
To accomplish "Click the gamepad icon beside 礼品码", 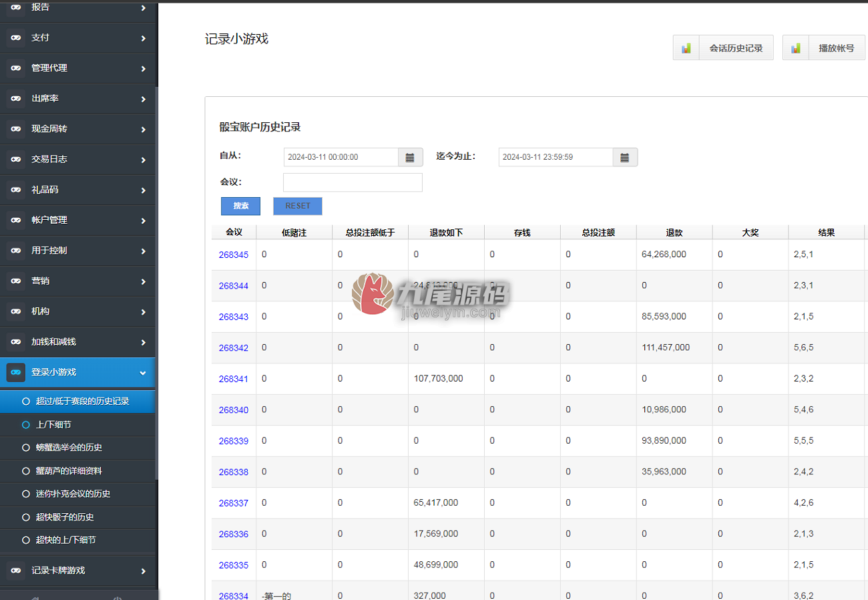I will pos(16,190).
